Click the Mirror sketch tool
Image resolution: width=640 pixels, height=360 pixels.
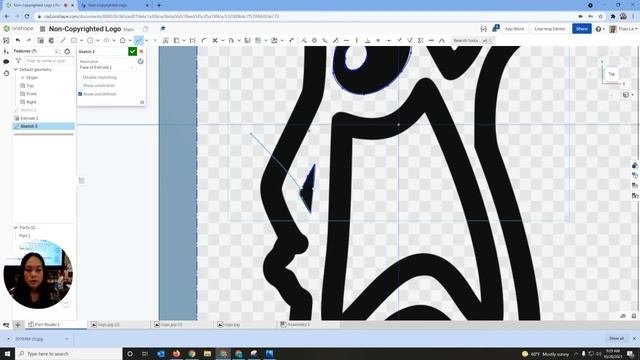pos(247,40)
